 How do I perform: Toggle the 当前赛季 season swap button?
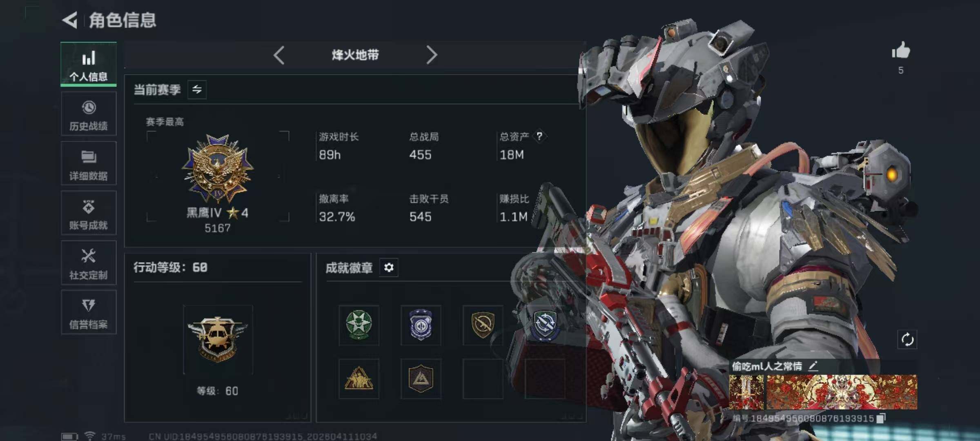tap(197, 89)
